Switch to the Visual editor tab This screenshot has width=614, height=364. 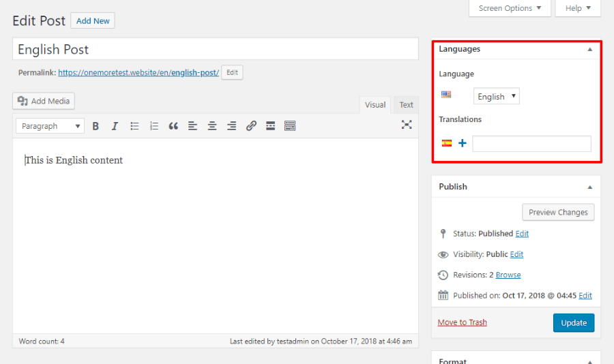pyautogui.click(x=375, y=105)
